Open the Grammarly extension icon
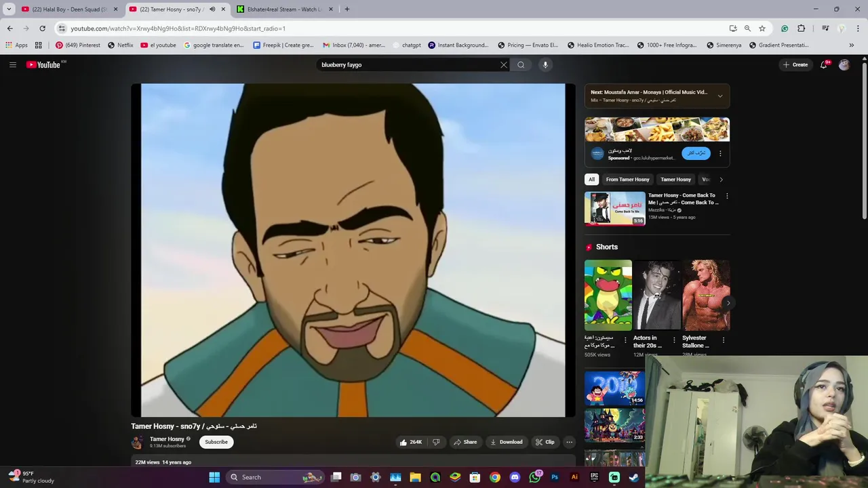The image size is (868, 488). coord(785,28)
